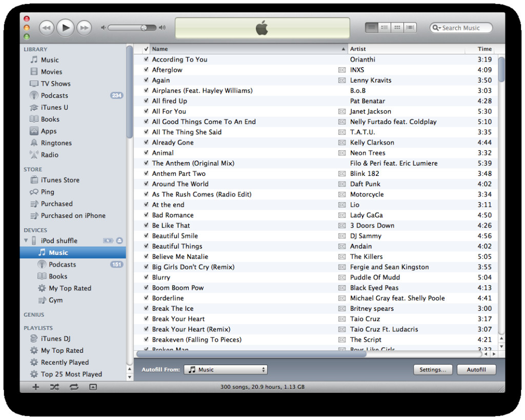Click the shuffle icon in bottom bar
The height and width of the screenshot is (420, 525).
[54, 387]
